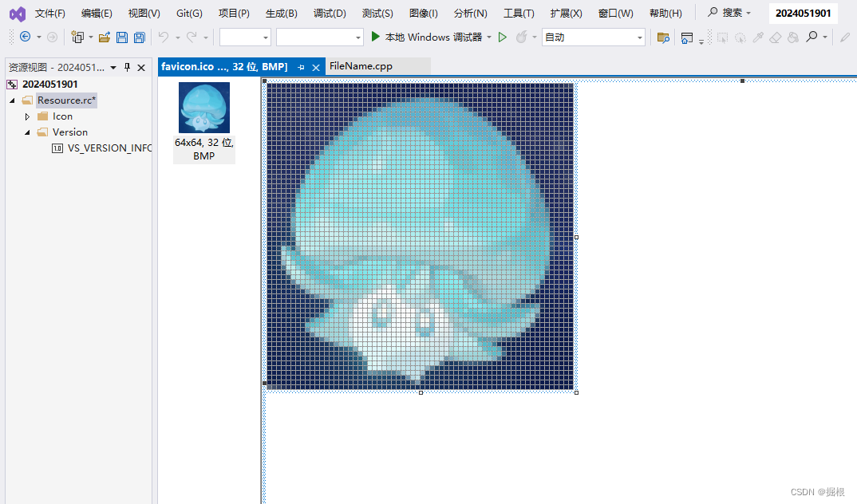
Task: Click the New Project icon
Action: 77,37
